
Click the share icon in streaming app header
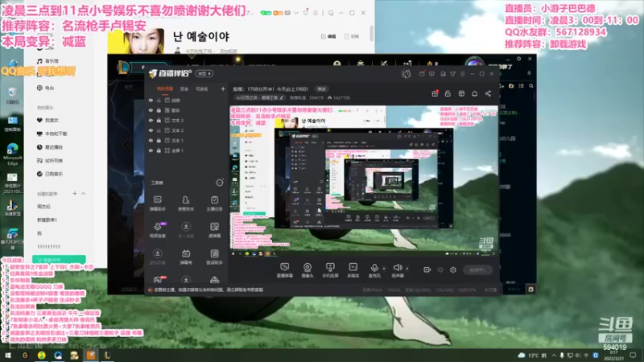(x=488, y=93)
